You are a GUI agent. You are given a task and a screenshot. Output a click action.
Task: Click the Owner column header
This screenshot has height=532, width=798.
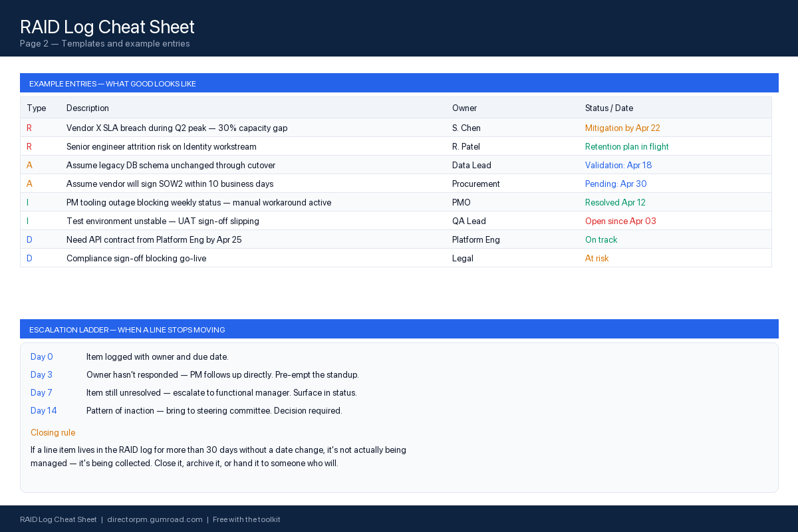[x=464, y=108]
